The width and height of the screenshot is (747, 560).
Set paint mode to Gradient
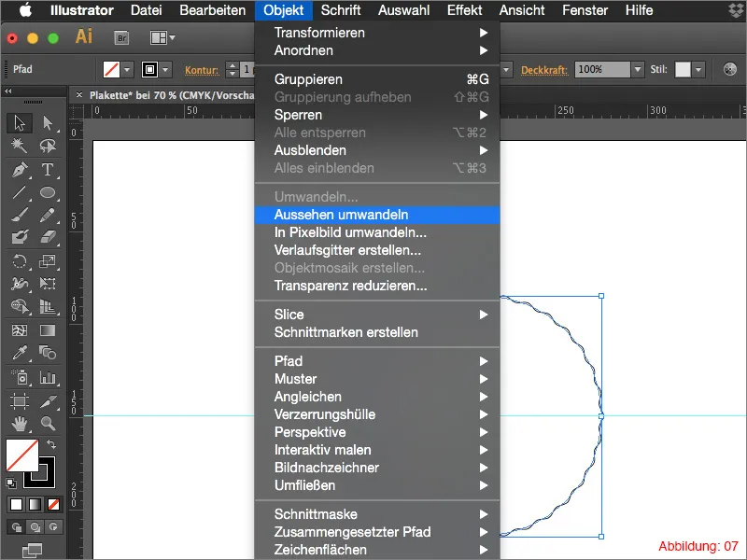[x=35, y=504]
